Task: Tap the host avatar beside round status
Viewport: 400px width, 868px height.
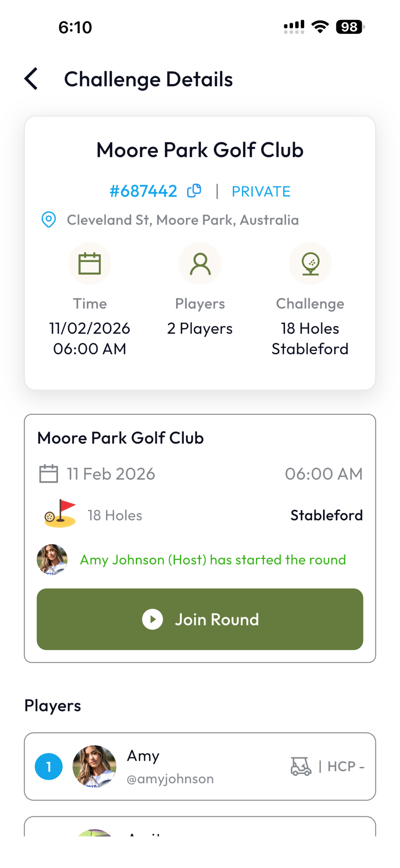Action: pos(52,559)
